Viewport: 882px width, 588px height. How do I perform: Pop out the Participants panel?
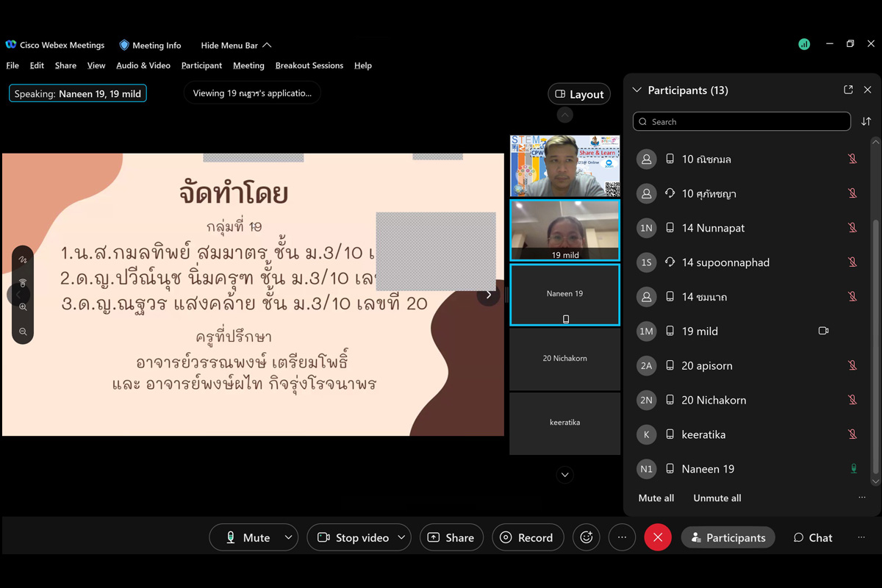[848, 90]
